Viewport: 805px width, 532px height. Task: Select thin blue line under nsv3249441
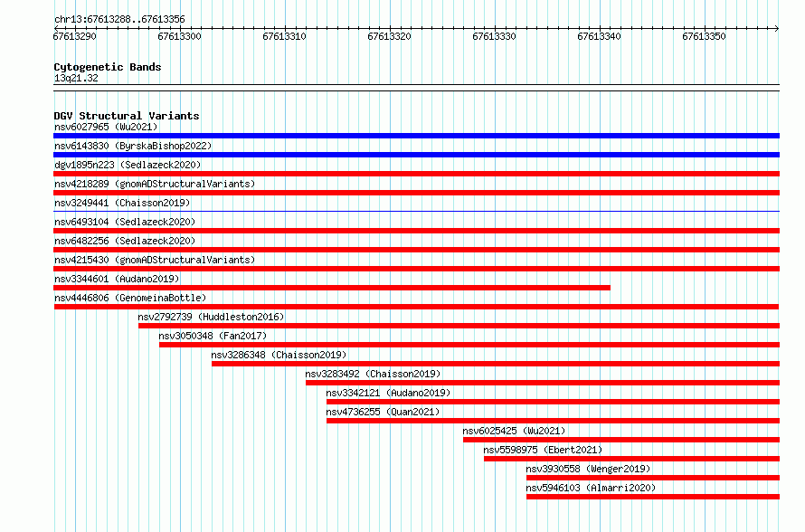(416, 211)
